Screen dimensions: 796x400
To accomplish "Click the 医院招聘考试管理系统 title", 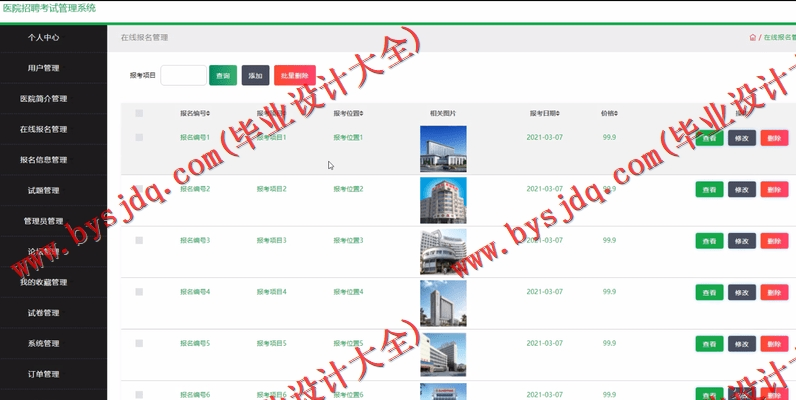I will click(49, 8).
